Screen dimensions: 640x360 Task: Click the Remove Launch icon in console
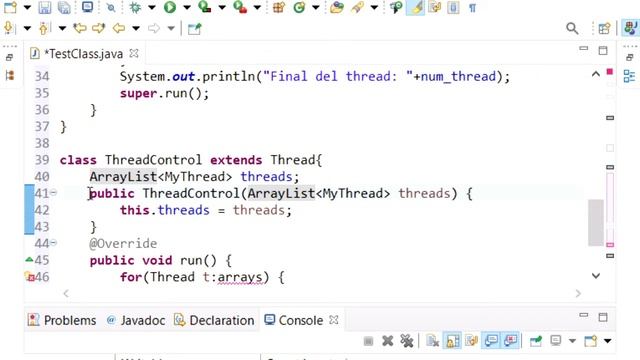tap(387, 341)
